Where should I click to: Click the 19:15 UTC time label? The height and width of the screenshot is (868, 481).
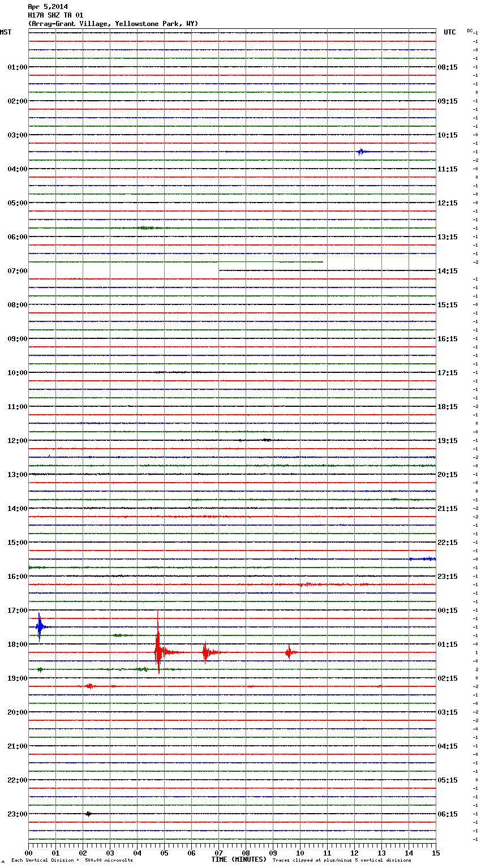click(448, 441)
